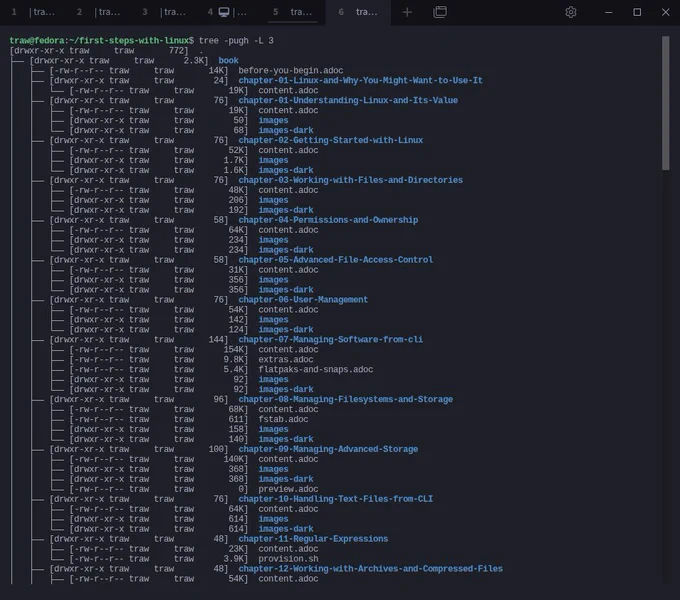680x600 pixels.
Task: Click 'provision.sh' file name
Action: tap(288, 559)
